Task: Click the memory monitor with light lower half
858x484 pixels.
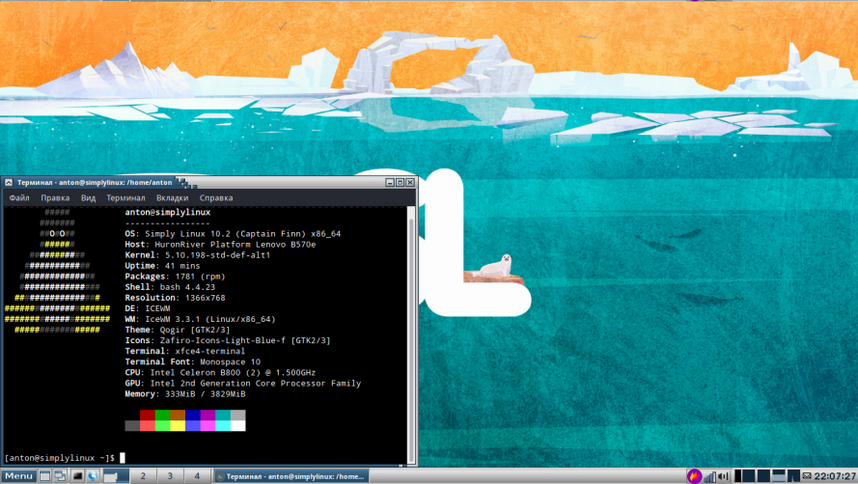Action: pos(779,476)
